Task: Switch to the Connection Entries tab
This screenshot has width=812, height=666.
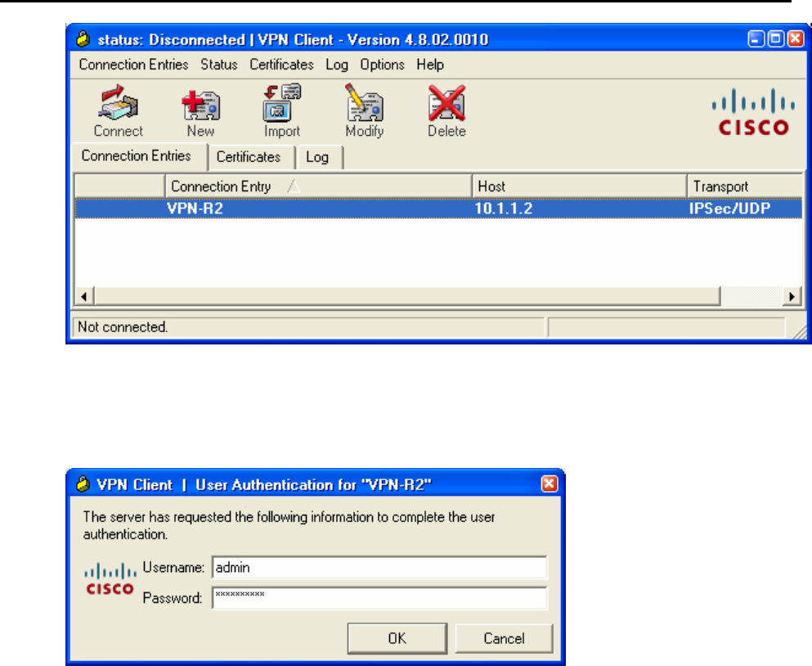Action: tap(139, 156)
